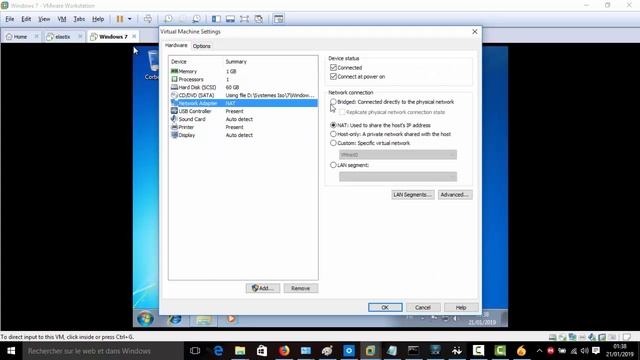Click Send Ctrl+Alt+Del toolbar icon
The height and width of the screenshot is (360, 640).
coord(148,19)
